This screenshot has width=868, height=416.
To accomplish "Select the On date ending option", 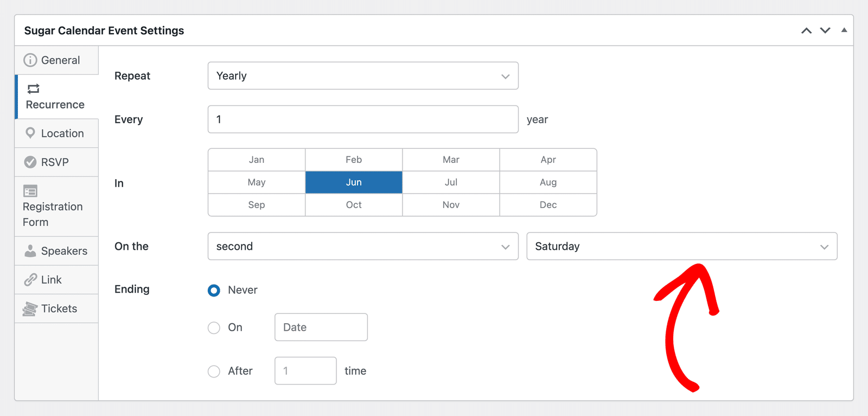I will pos(214,328).
